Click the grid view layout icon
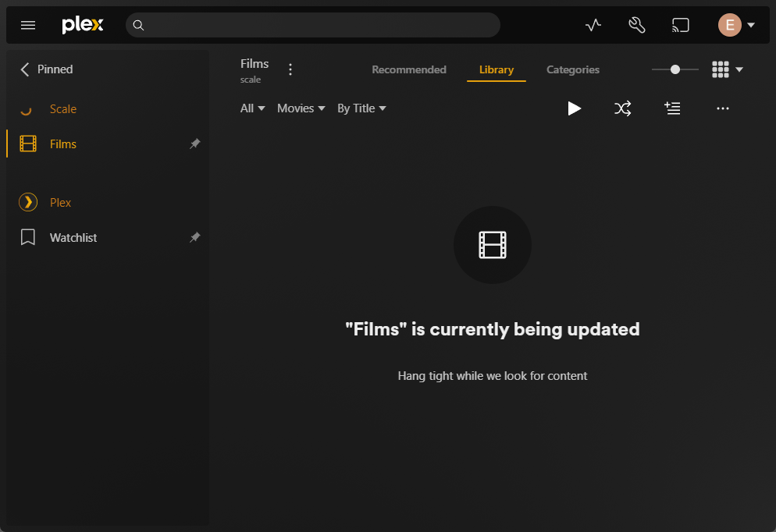776x532 pixels. [720, 69]
